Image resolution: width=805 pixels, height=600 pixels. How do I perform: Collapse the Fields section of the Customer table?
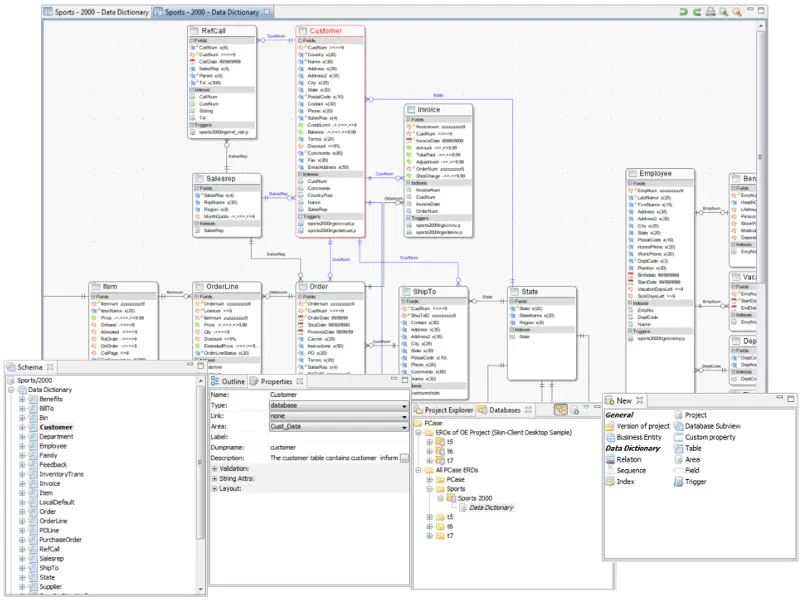[301, 40]
